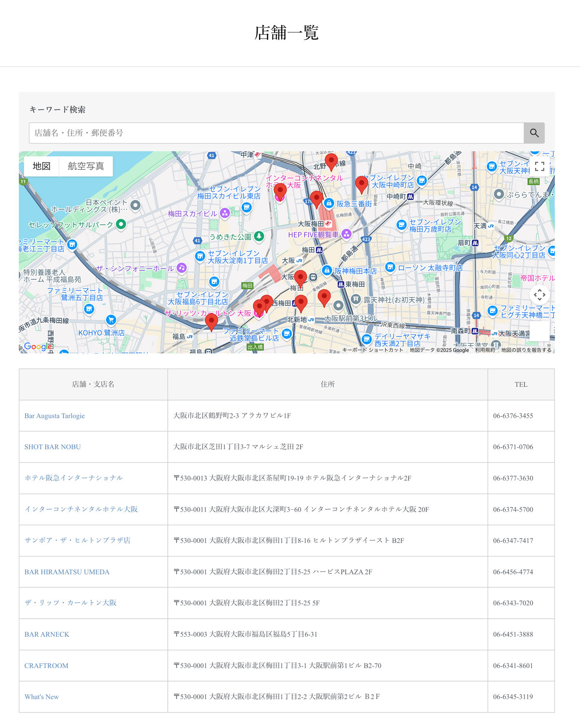Click セレッソフットサルパーク green icon
Screen dimensions: 580x728
(121, 224)
